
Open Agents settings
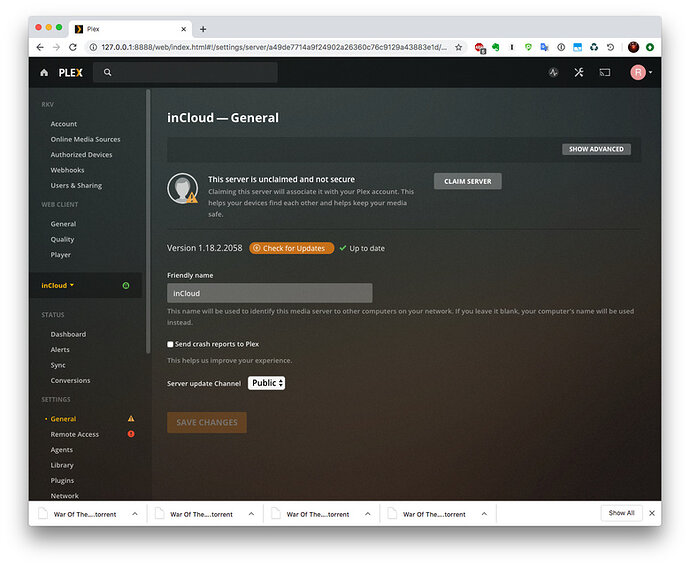pyautogui.click(x=62, y=450)
